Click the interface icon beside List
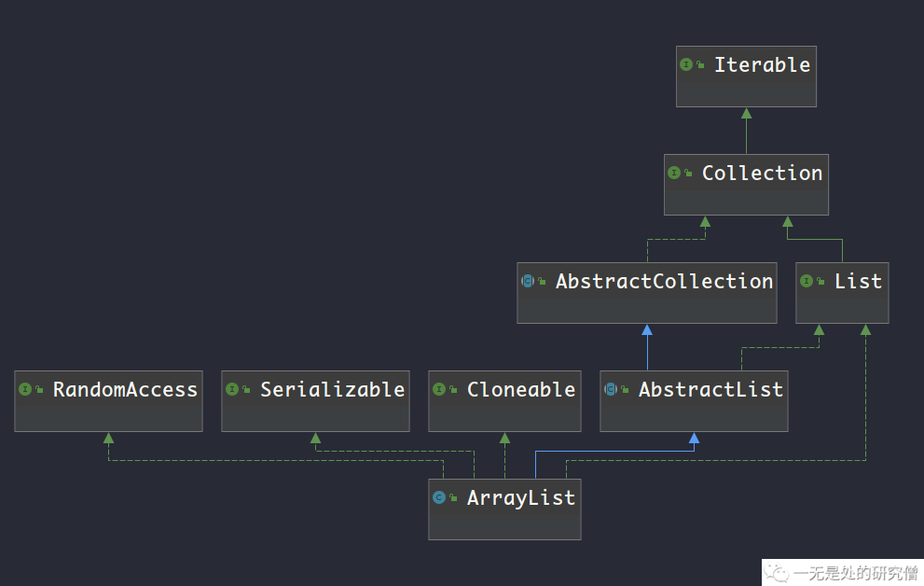Screen dimensions: 924x586 807,281
